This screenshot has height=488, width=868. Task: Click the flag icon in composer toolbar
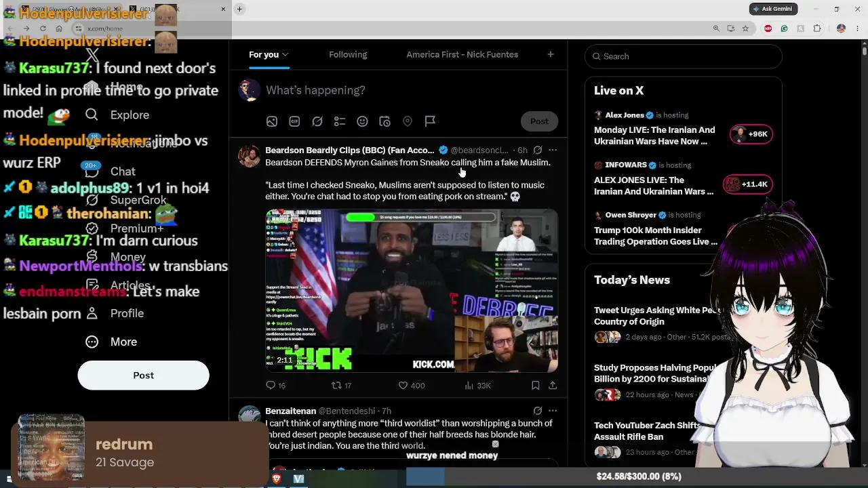(x=430, y=121)
